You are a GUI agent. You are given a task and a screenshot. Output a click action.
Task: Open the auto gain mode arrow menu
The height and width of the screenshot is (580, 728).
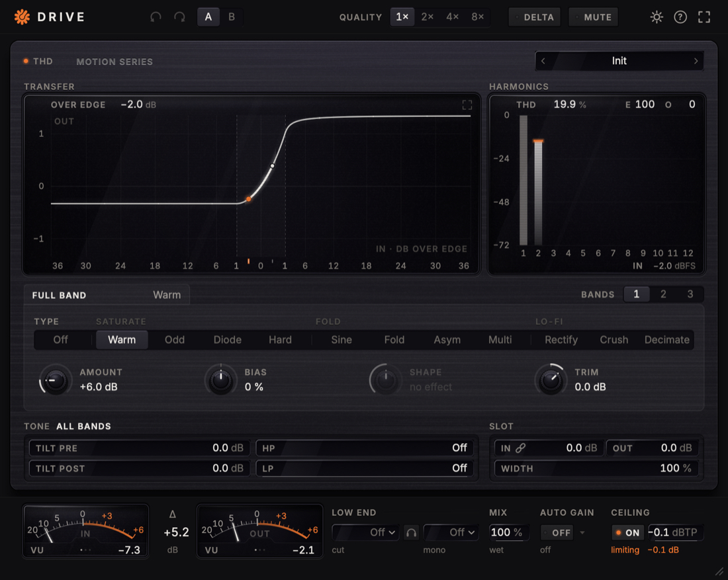pos(582,532)
